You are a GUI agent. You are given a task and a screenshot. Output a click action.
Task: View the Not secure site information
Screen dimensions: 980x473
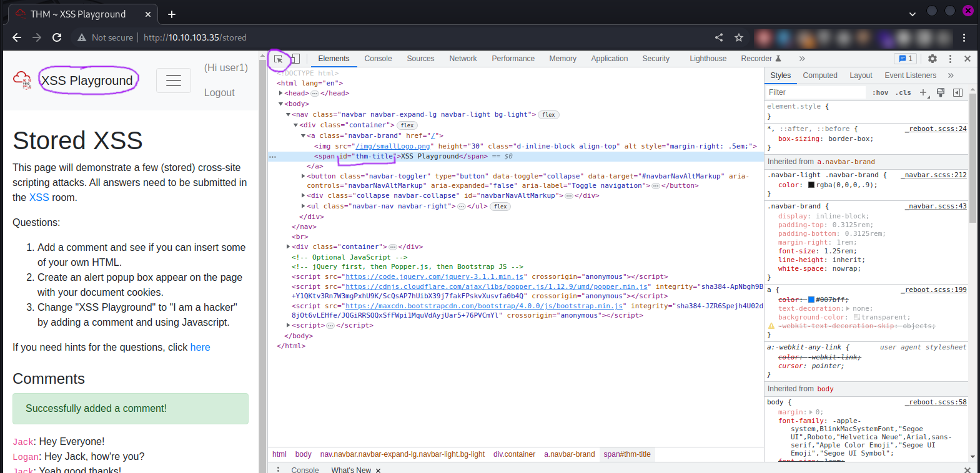[105, 37]
